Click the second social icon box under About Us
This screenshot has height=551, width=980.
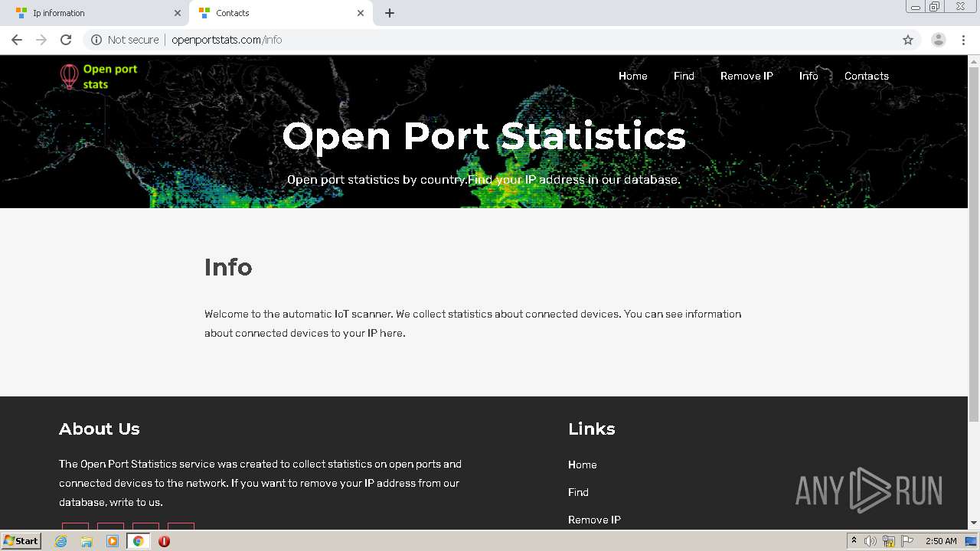click(x=110, y=527)
